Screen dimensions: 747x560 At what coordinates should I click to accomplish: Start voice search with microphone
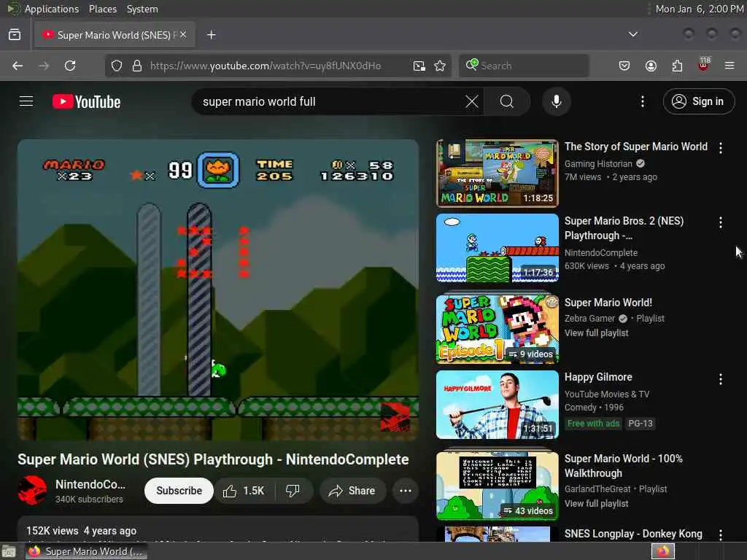pos(557,101)
